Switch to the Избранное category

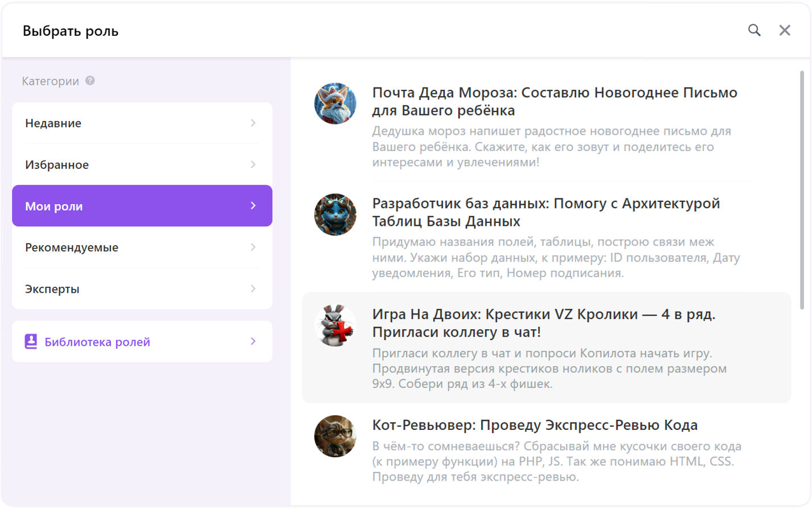(x=57, y=165)
